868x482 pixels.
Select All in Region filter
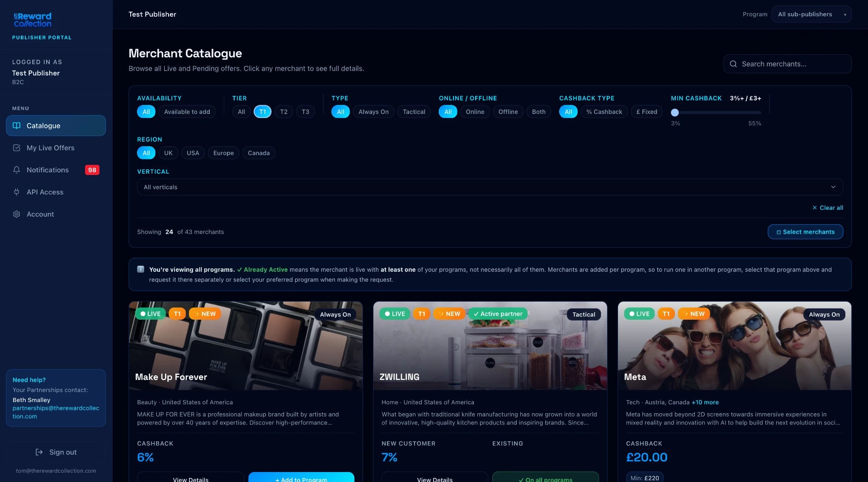146,153
